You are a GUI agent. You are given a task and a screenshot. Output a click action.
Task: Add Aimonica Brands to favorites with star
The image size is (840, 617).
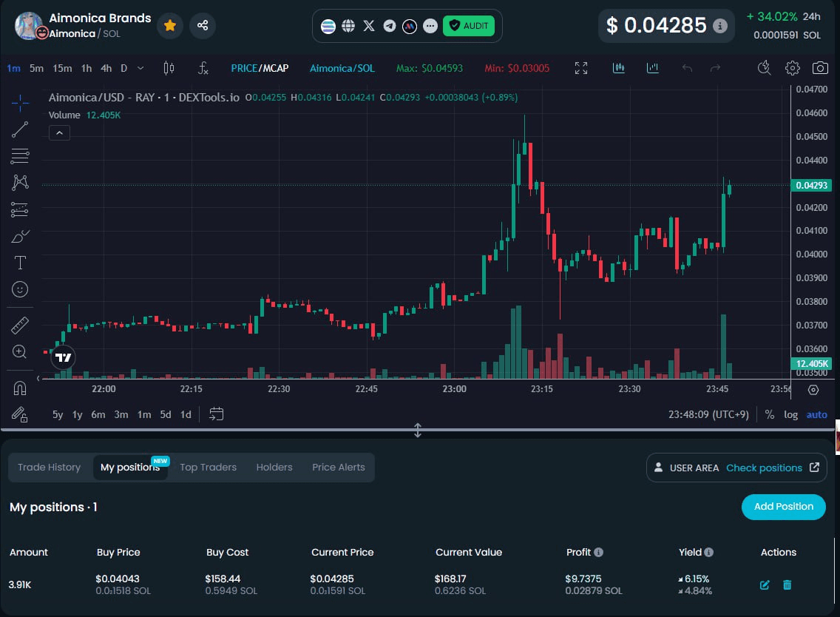170,25
